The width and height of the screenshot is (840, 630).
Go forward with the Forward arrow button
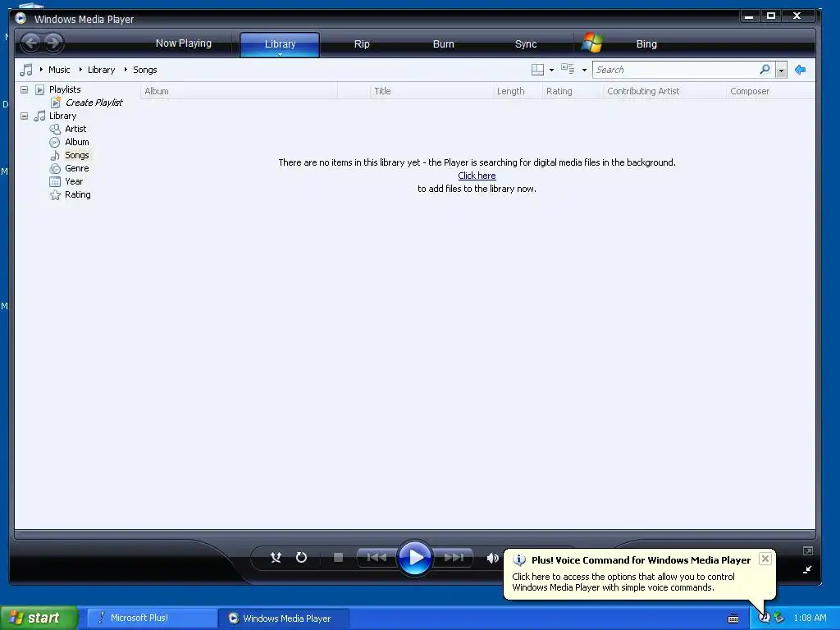coord(53,43)
